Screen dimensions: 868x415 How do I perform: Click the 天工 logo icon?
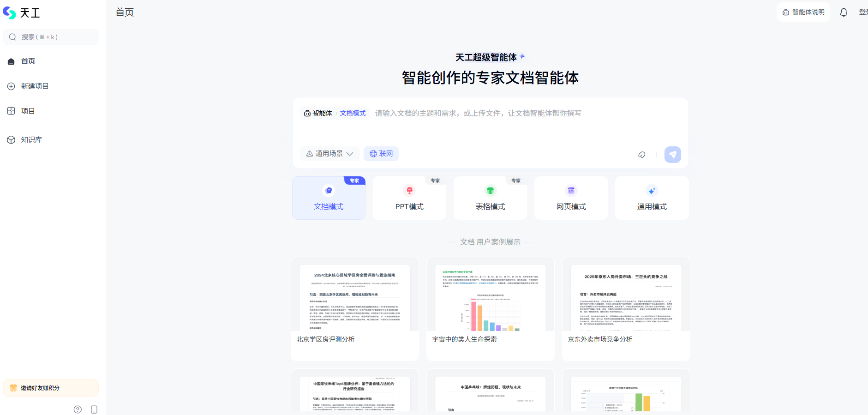click(x=9, y=12)
